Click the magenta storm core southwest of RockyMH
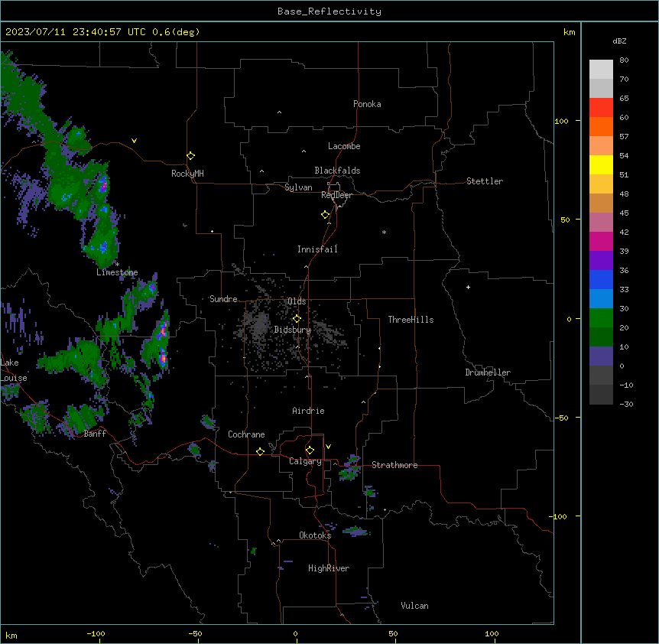The height and width of the screenshot is (644, 659). (103, 184)
